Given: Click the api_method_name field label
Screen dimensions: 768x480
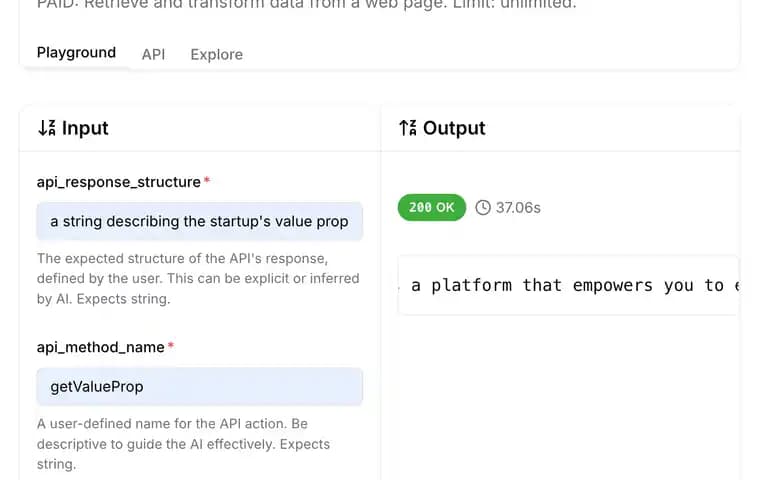Looking at the screenshot, I should click(100, 347).
